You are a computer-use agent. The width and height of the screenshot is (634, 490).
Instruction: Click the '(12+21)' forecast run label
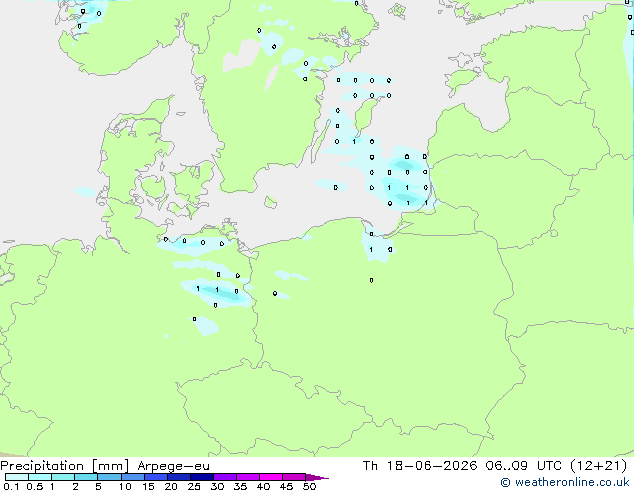point(598,466)
